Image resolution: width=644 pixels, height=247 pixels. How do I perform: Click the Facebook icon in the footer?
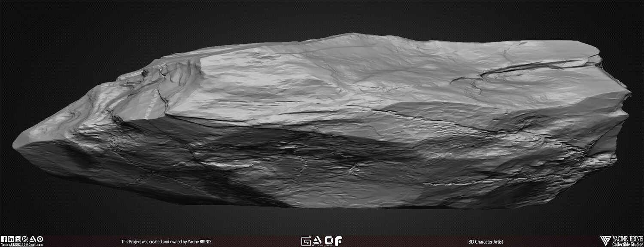[x=4, y=239]
